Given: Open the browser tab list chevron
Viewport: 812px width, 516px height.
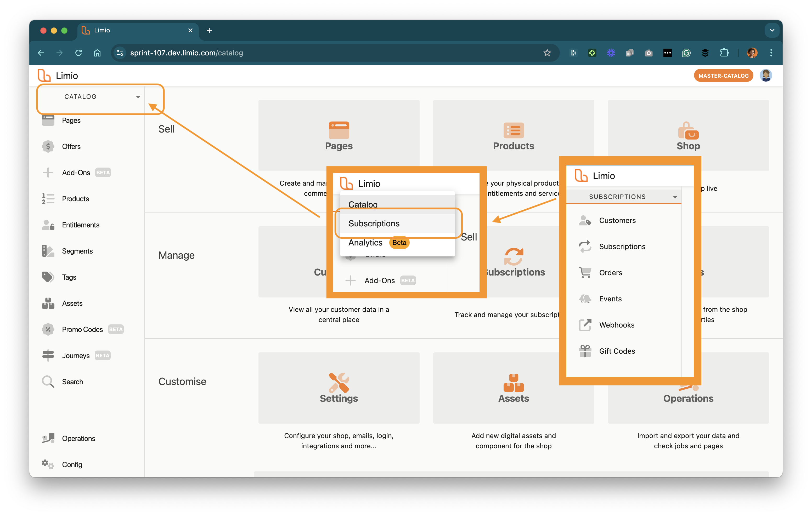Looking at the screenshot, I should tap(772, 30).
